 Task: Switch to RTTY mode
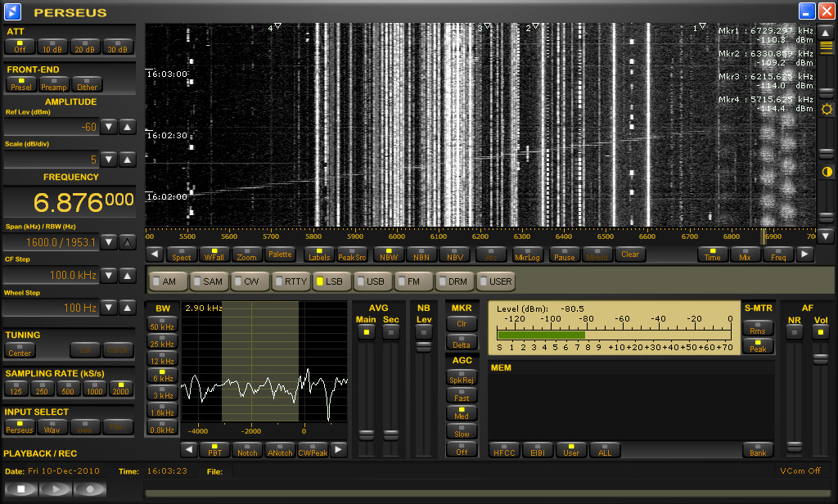pyautogui.click(x=291, y=281)
